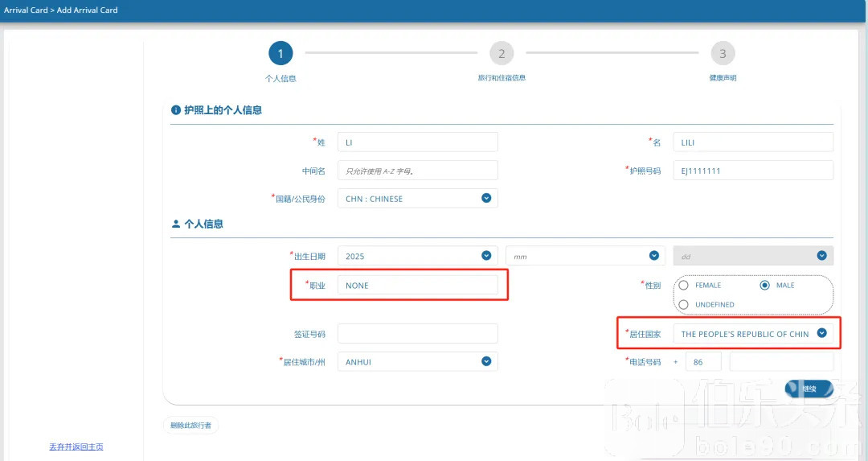
Task: Click the middle name input field
Action: tap(417, 171)
